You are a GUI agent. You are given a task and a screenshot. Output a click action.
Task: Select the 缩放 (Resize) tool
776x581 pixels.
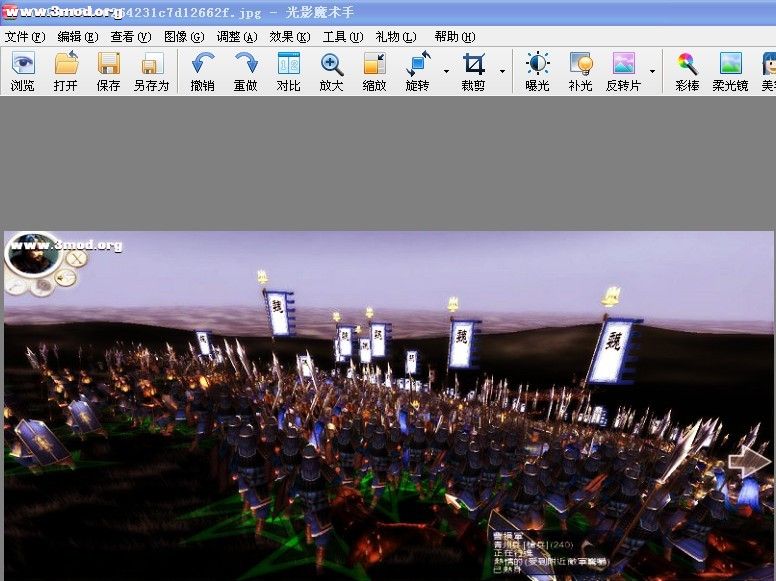point(374,71)
